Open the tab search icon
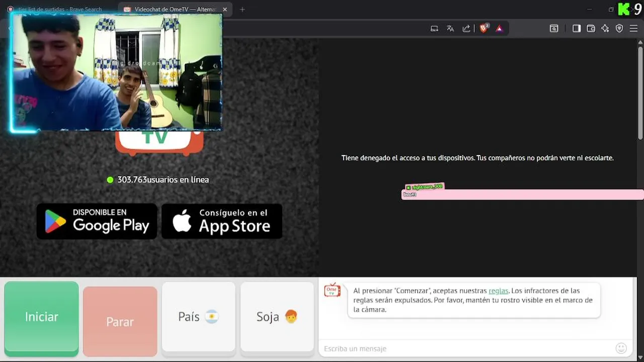This screenshot has height=362, width=644. [x=554, y=29]
